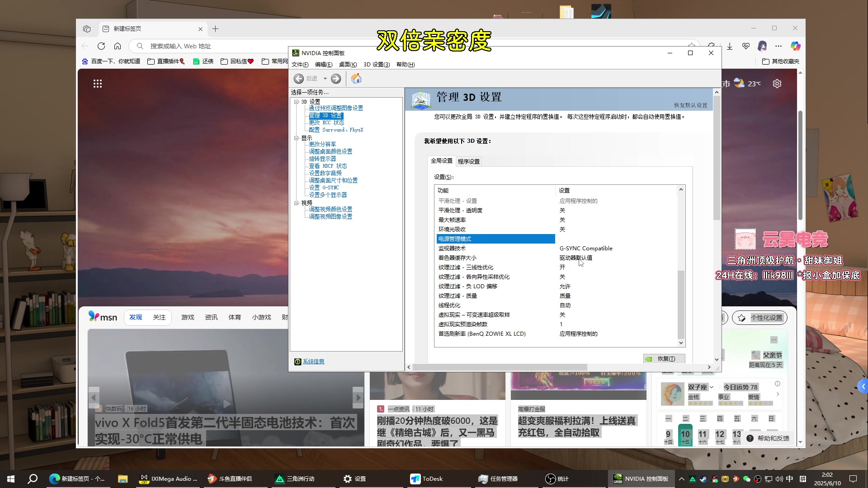The image size is (868, 488).
Task: Open the MSN page settings gear
Action: tap(777, 84)
